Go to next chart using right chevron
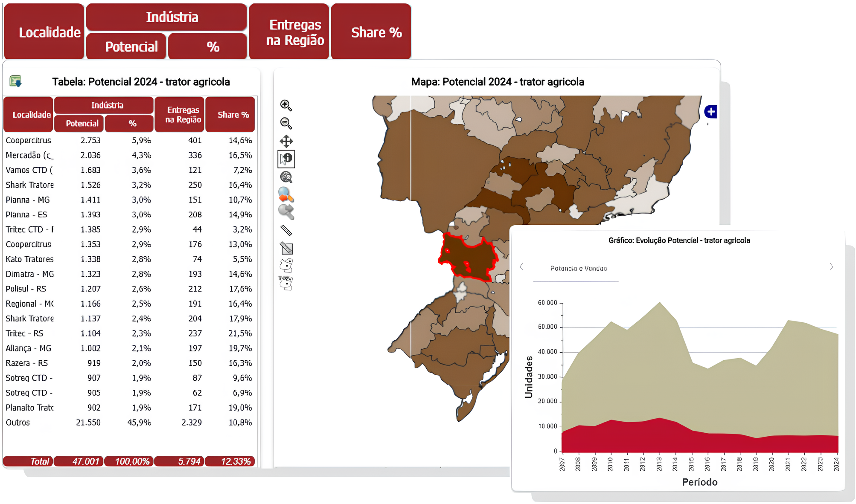Image resolution: width=856 pixels, height=504 pixels. point(831,267)
